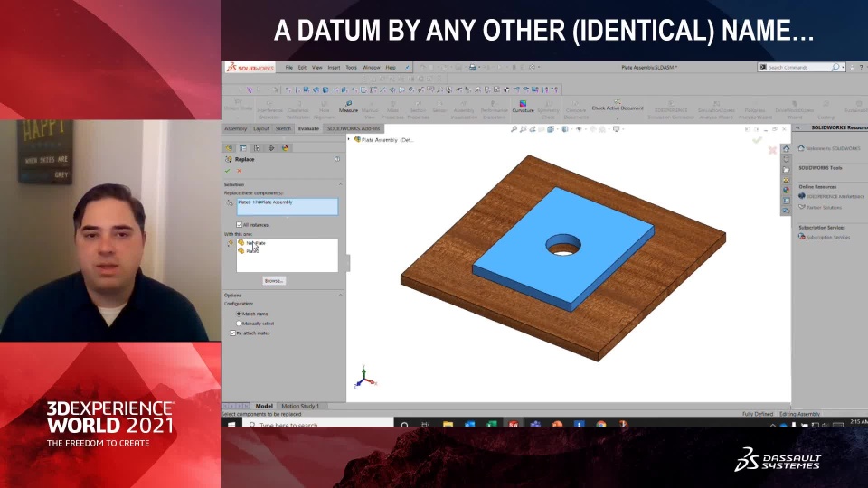The width and height of the screenshot is (868, 488).
Task: Open Print dropdown arrow in title toolbar
Action: (479, 68)
